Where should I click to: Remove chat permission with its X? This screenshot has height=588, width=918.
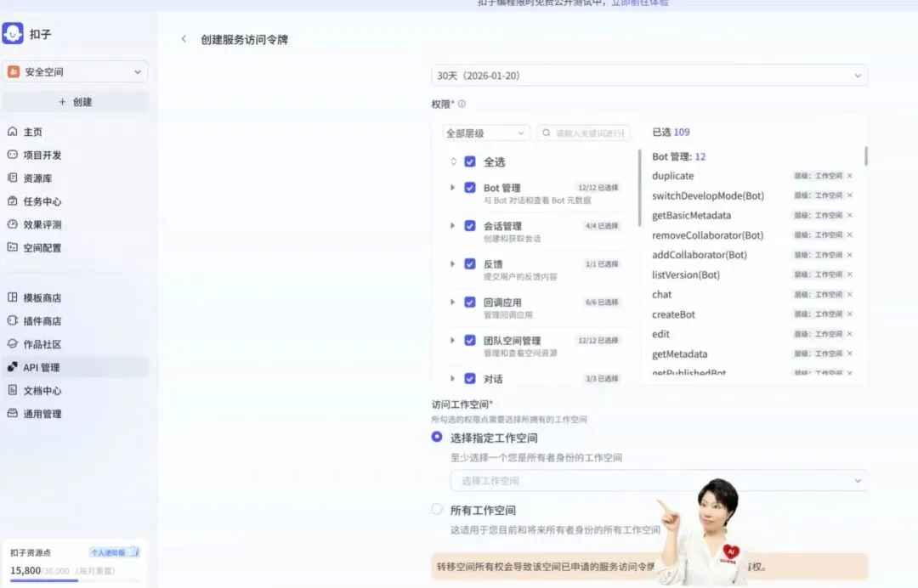coord(849,294)
